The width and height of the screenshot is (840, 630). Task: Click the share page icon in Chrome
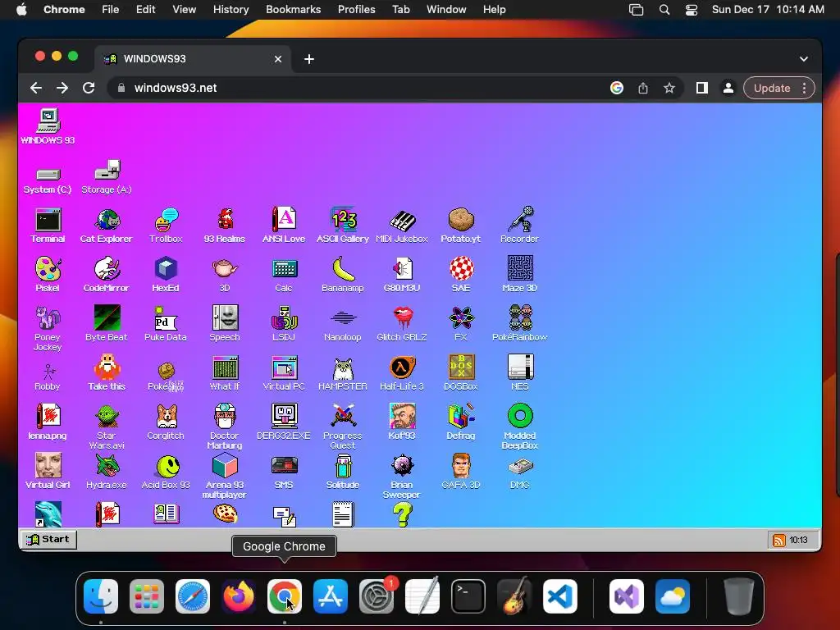pyautogui.click(x=643, y=88)
